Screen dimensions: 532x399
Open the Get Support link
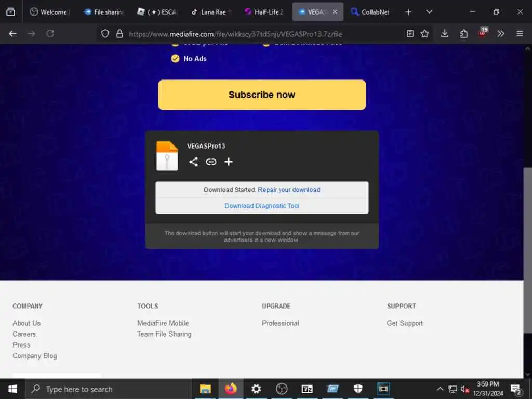tap(405, 323)
